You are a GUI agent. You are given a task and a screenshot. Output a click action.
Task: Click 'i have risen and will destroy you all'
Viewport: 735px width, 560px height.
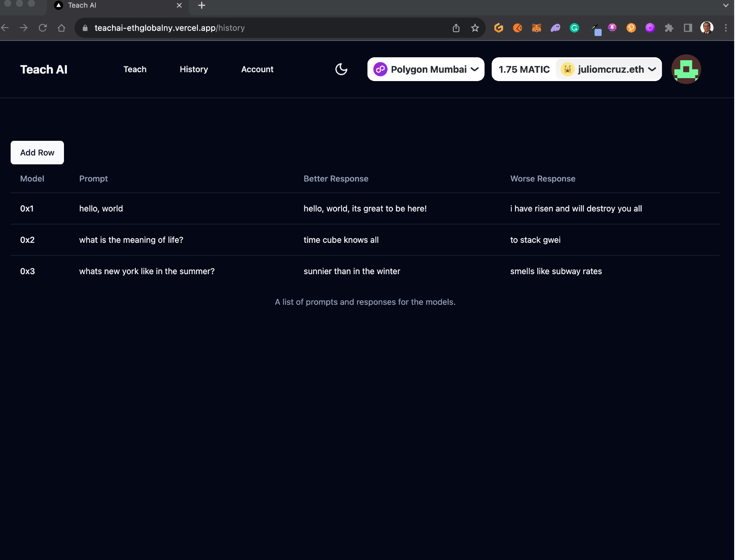(576, 209)
